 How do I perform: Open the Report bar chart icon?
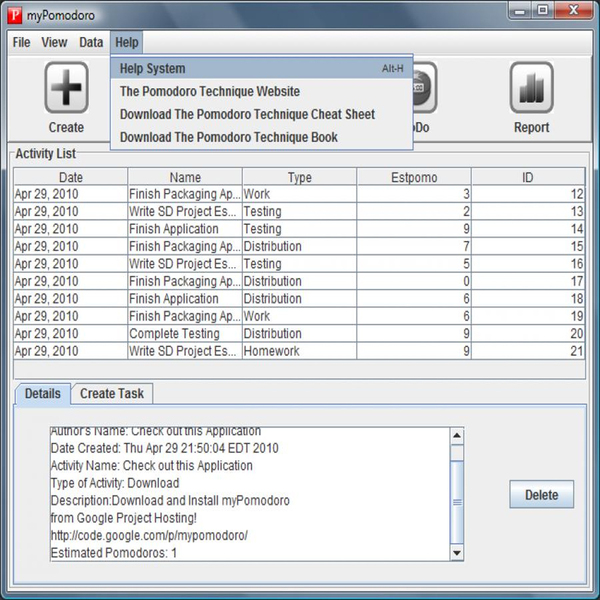532,87
